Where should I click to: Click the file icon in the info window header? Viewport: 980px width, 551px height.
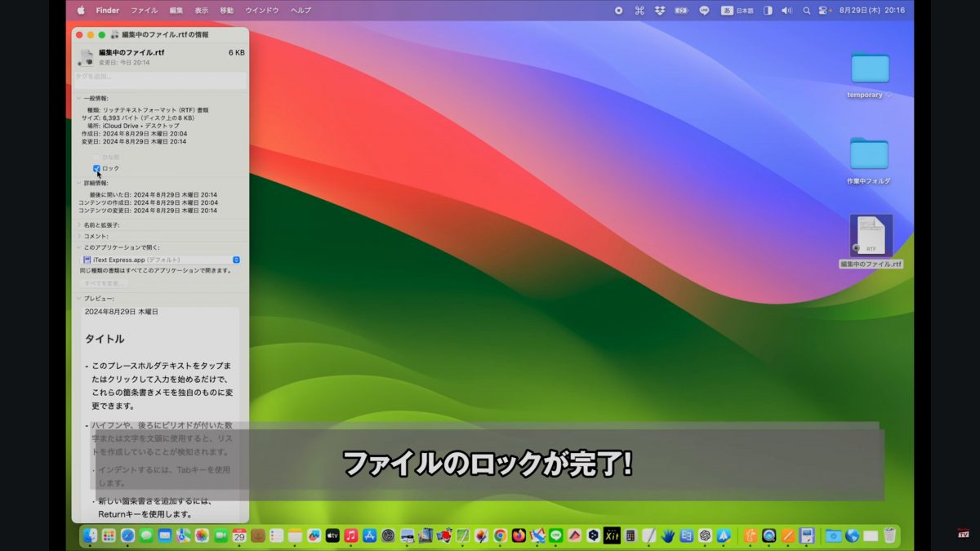(86, 56)
